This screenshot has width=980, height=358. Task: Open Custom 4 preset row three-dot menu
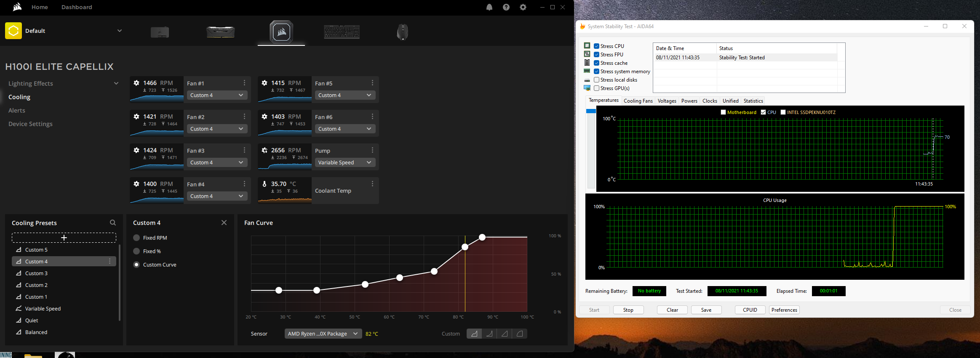click(x=110, y=261)
